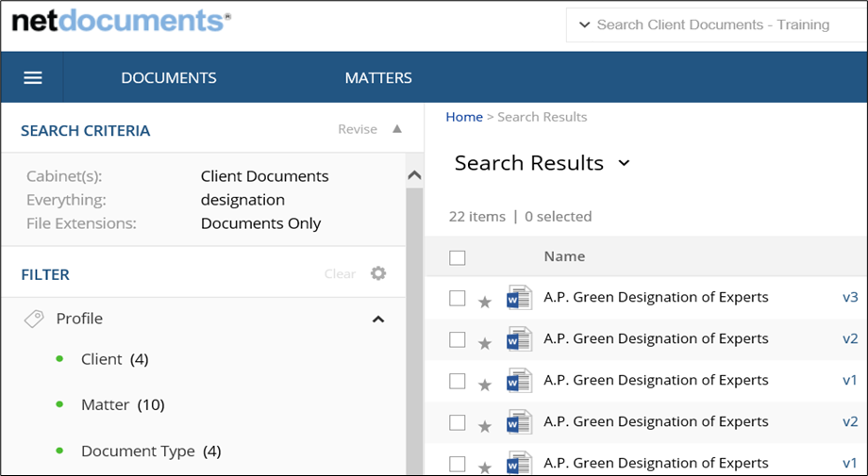Open Search Results heading dropdown arrow
Screen dimensions: 868x476
point(624,163)
